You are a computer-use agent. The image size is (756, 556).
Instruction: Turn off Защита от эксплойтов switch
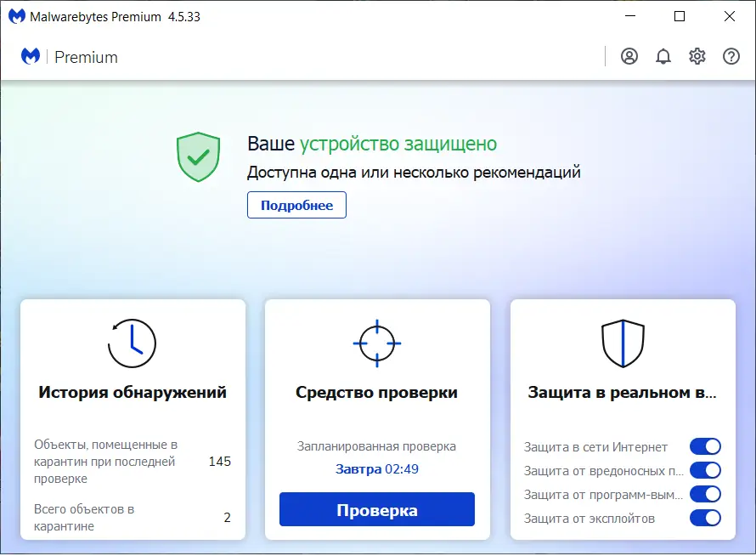pyautogui.click(x=706, y=517)
